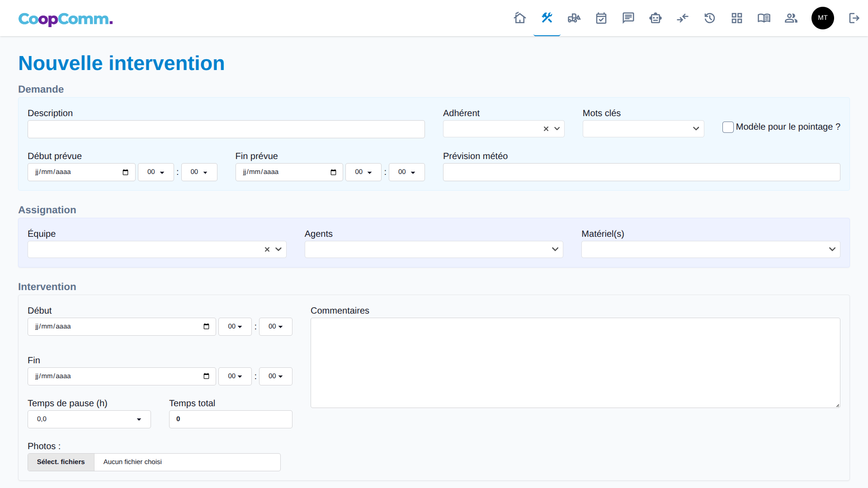Screen dimensions: 868x488
Task: Click the CoopComm logo link
Action: [66, 19]
